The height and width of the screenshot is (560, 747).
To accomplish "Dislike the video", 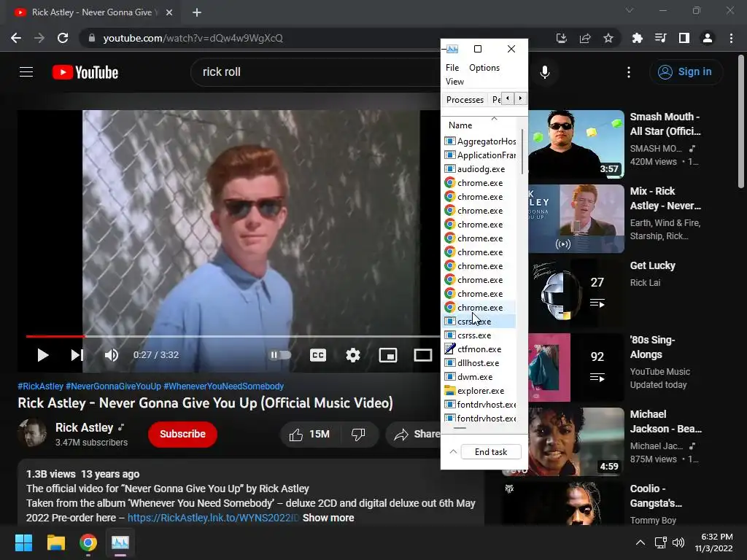I will point(358,435).
